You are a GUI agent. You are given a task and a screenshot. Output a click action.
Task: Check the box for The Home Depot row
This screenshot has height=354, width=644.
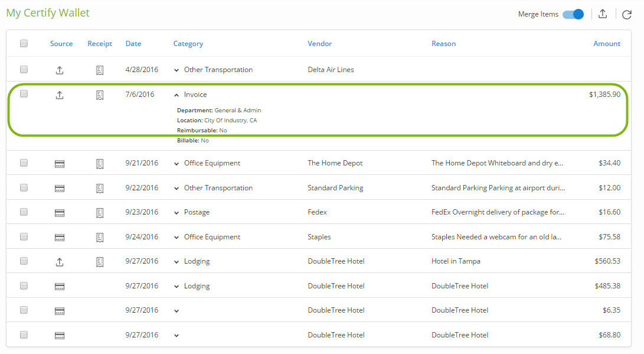(24, 163)
